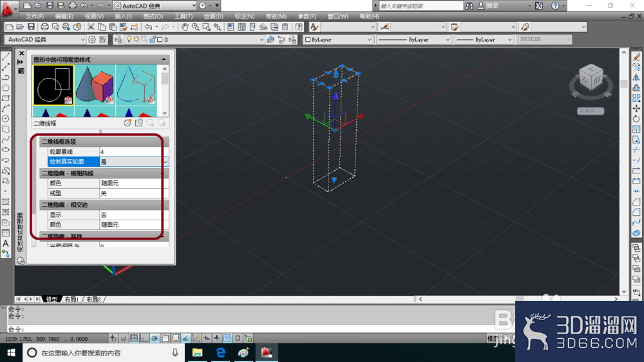This screenshot has width=644, height=362.
Task: Click the Help question mark toolbar icon
Action: point(299,27)
